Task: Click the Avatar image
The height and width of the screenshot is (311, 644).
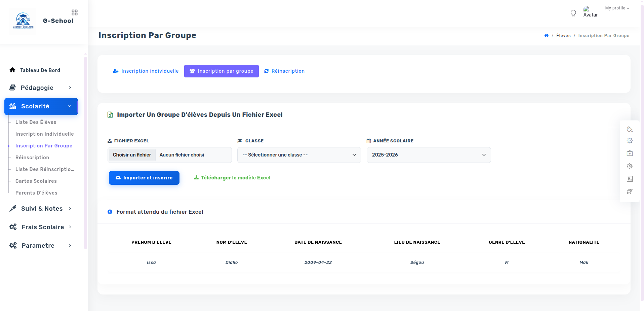Action: click(x=590, y=12)
